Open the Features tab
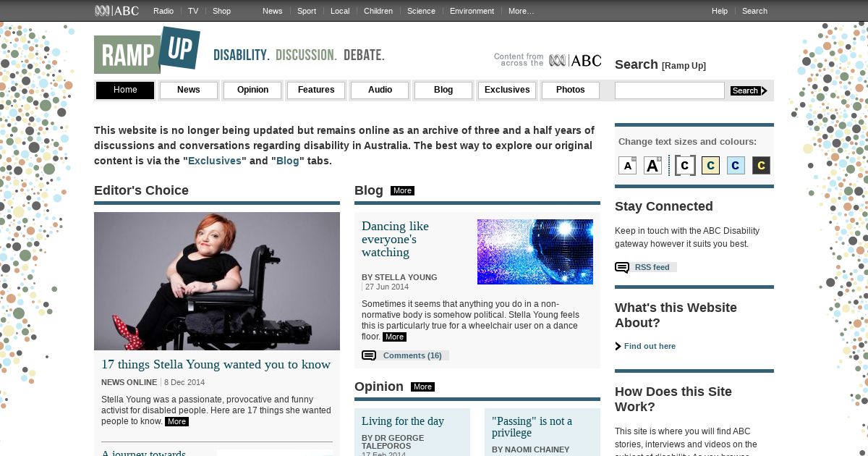The image size is (868, 456). pos(316,90)
